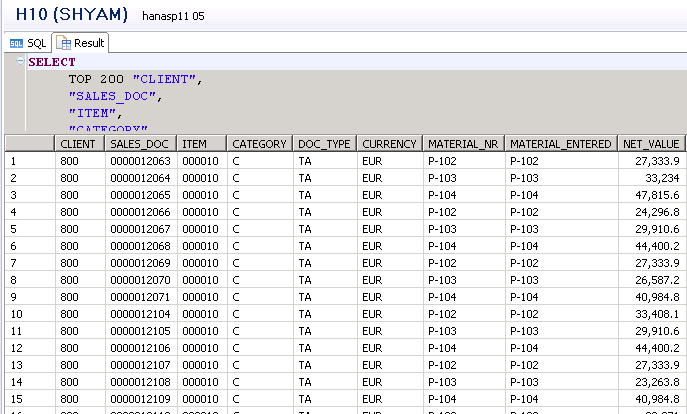The height and width of the screenshot is (414, 687).
Task: Select the DOC_TYPE column header
Action: pyautogui.click(x=325, y=144)
